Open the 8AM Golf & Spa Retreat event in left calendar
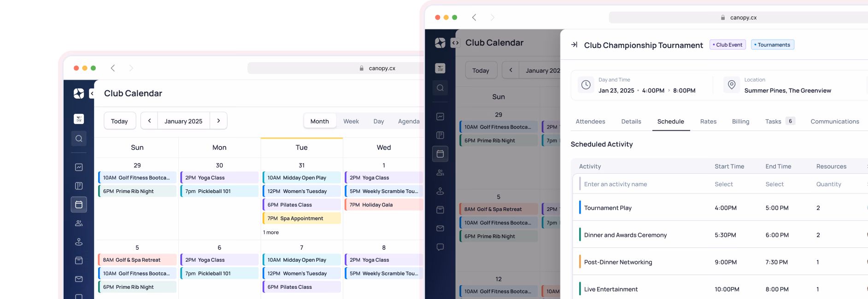The height and width of the screenshot is (299, 868). tap(137, 260)
